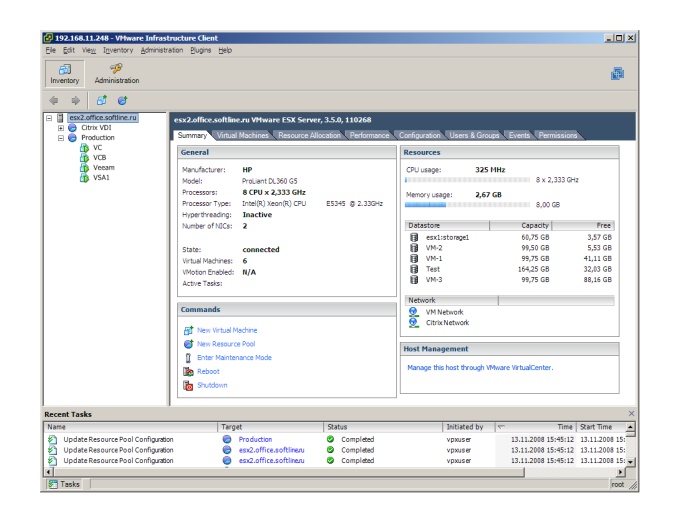Click Manage this host through VMware VirtualCenter
Image resolution: width=680 pixels, height=523 pixels.
click(x=480, y=368)
